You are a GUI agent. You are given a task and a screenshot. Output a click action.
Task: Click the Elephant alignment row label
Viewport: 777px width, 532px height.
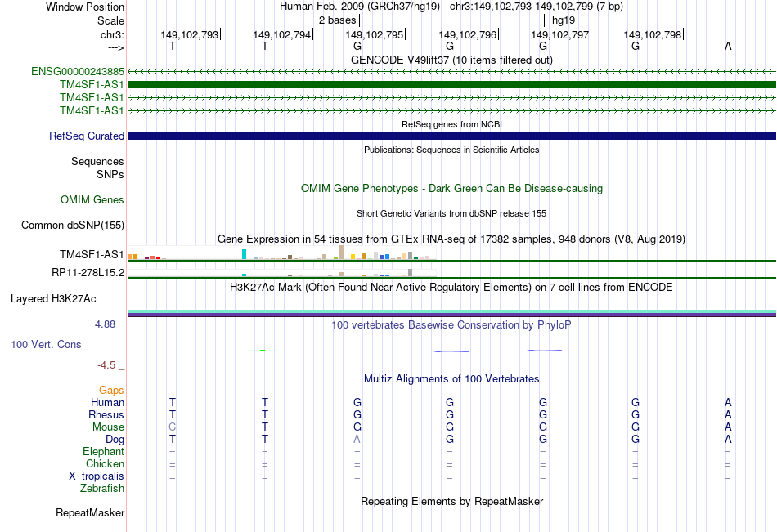103,451
